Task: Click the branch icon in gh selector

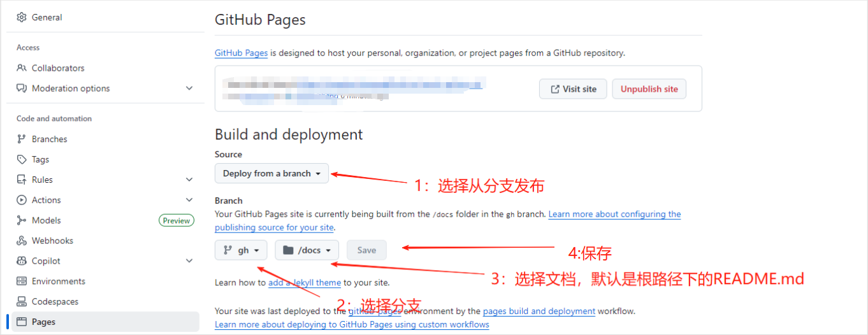Action: [228, 250]
